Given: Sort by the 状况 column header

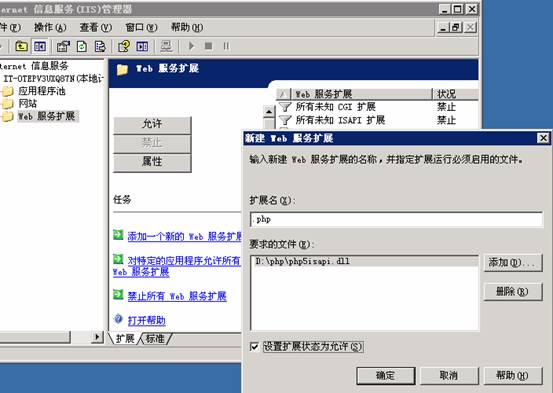Looking at the screenshot, I should (x=455, y=94).
